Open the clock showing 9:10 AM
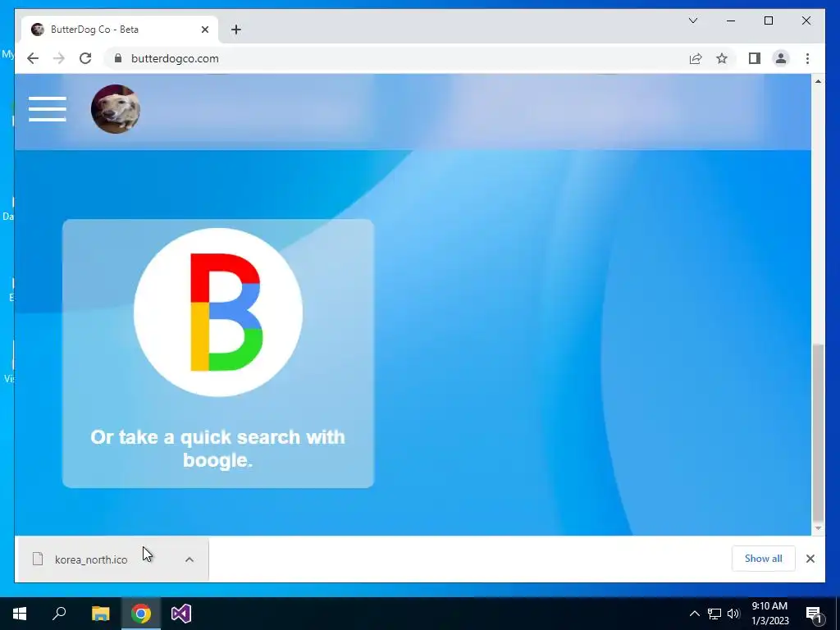The width and height of the screenshot is (840, 630). [769, 614]
